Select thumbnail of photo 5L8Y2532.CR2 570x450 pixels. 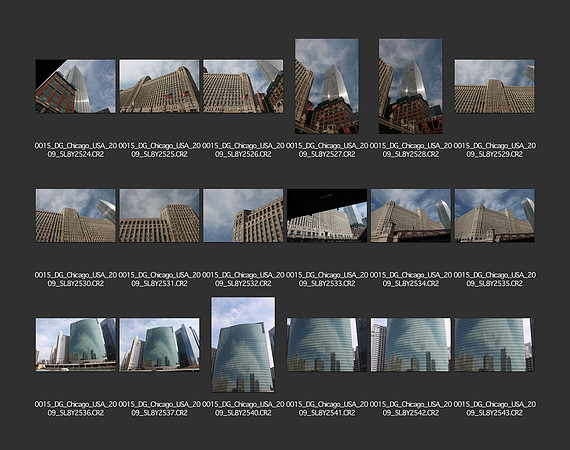(x=243, y=216)
